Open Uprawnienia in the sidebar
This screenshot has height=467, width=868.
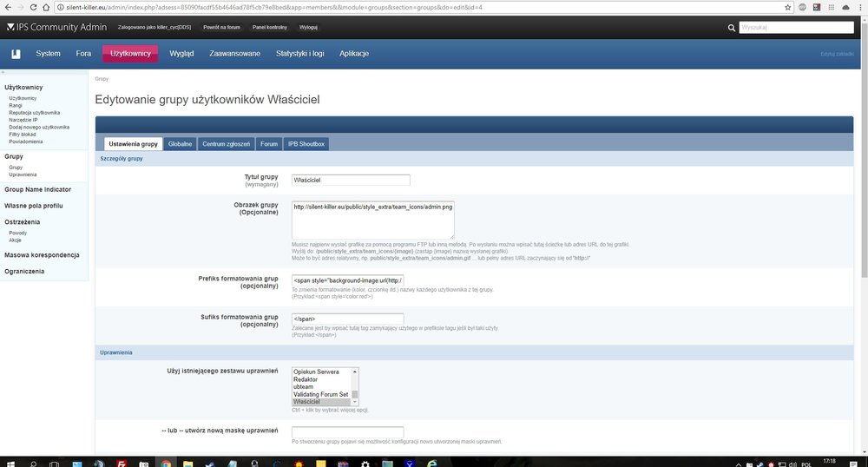pyautogui.click(x=23, y=174)
